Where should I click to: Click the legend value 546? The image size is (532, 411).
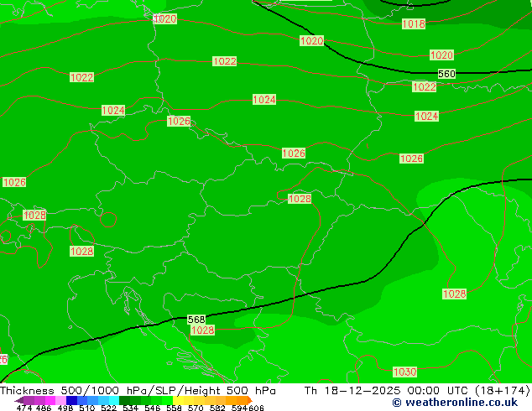tap(152, 408)
